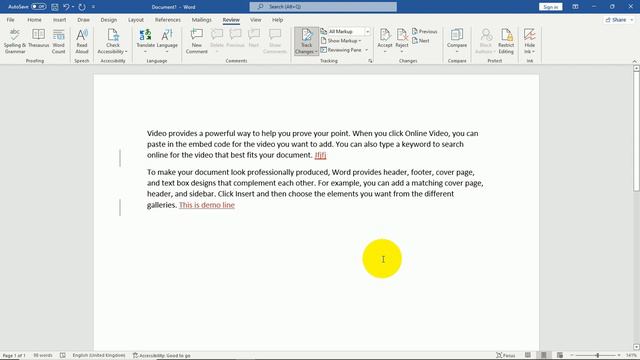Open the Compare menu
640x360 pixels.
point(457,41)
